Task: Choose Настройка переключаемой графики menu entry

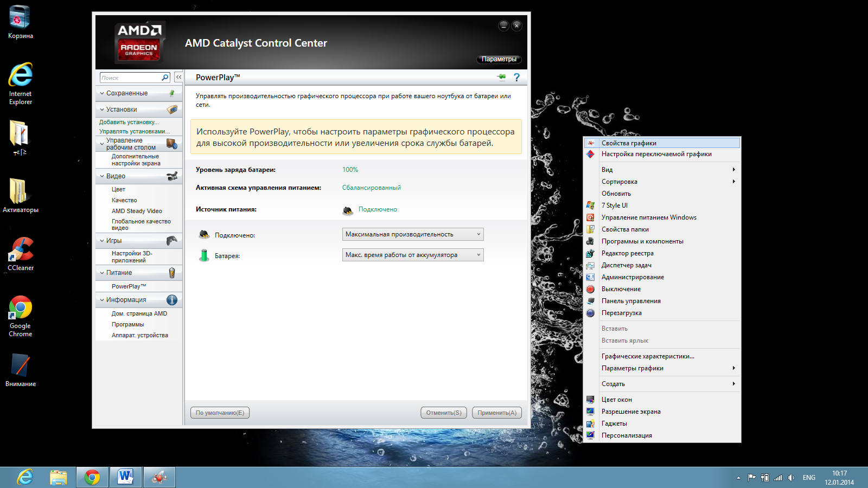Action: coord(662,154)
